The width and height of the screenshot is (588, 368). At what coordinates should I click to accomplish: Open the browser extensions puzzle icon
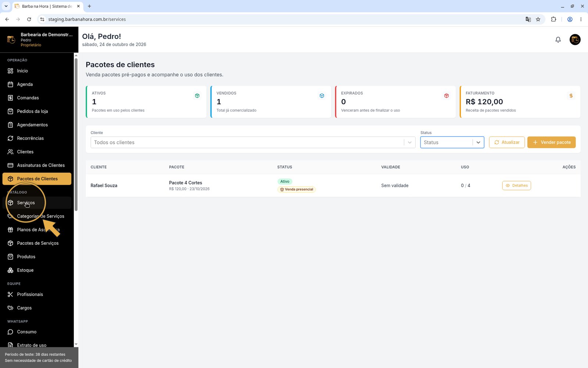pos(553,19)
